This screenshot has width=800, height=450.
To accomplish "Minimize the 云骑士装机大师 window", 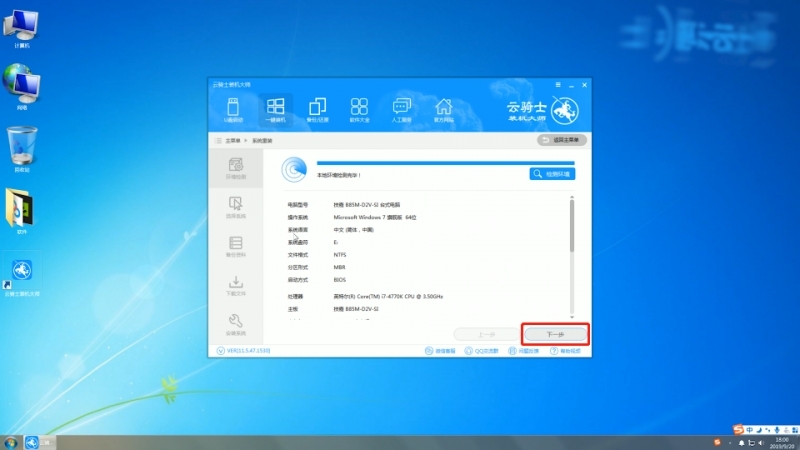I will 571,85.
